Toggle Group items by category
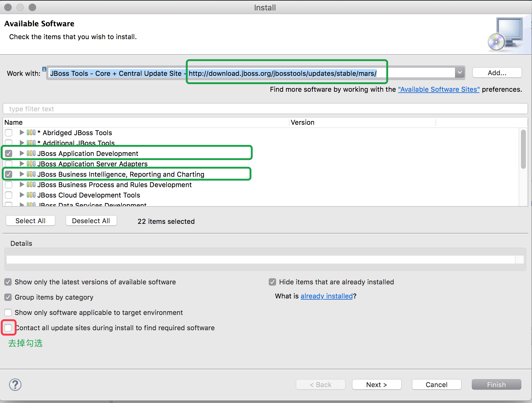The height and width of the screenshot is (403, 532). (x=8, y=297)
